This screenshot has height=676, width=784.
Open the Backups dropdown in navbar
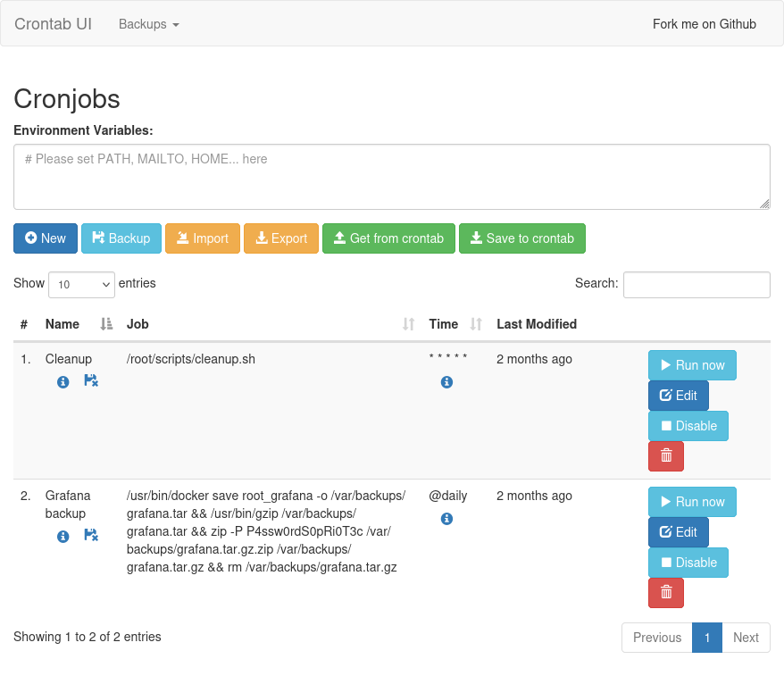148,24
